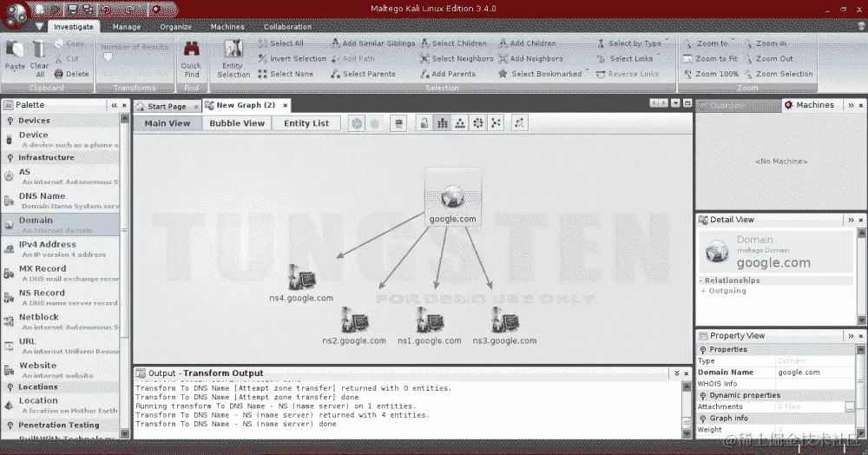
Task: Click Zoom 100% button
Action: (711, 74)
